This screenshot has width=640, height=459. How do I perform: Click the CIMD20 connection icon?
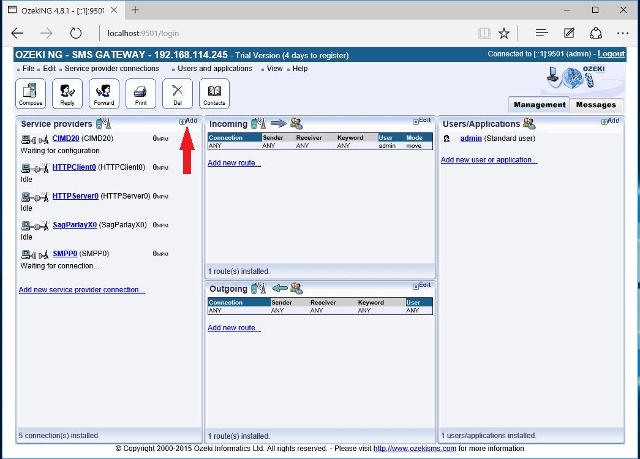click(35, 140)
